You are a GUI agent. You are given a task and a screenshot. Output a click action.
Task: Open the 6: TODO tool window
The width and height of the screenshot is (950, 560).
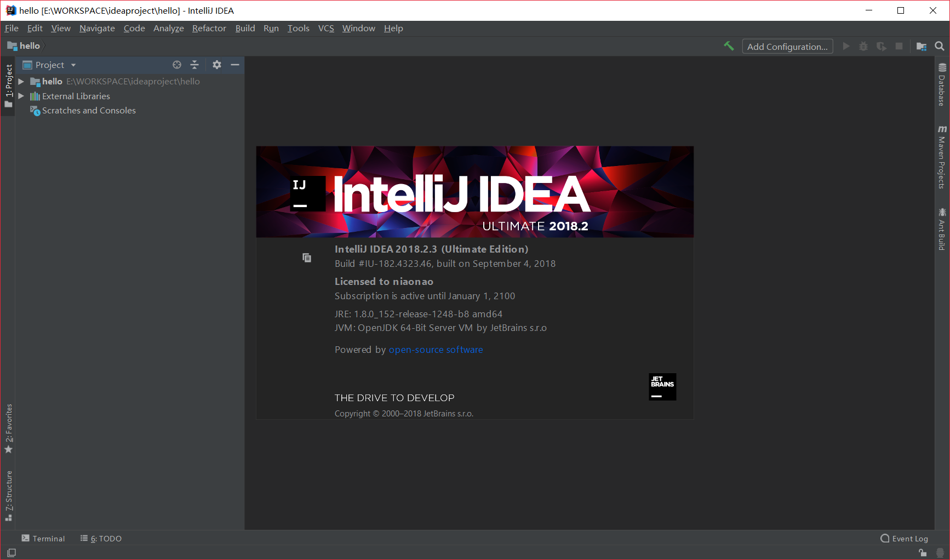click(x=101, y=539)
